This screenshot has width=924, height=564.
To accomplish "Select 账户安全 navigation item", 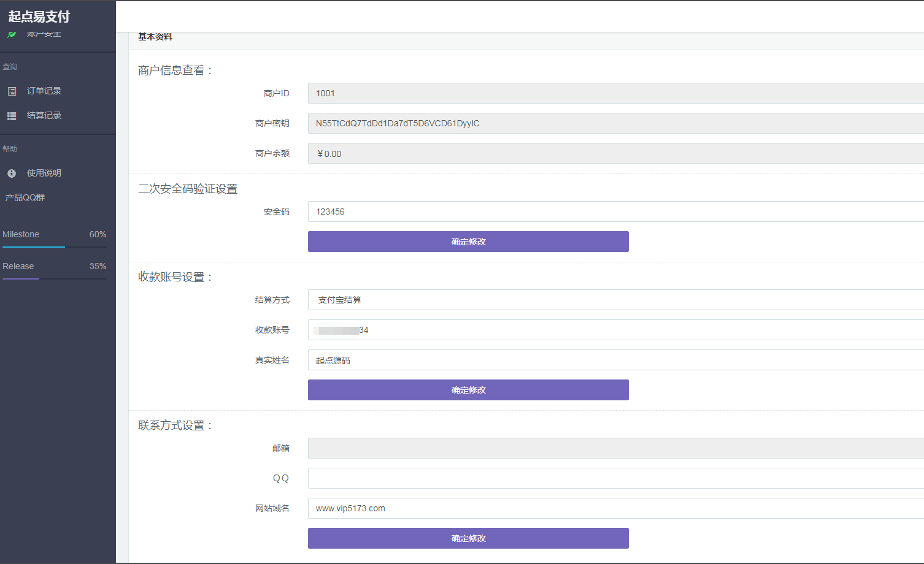I will tap(43, 34).
